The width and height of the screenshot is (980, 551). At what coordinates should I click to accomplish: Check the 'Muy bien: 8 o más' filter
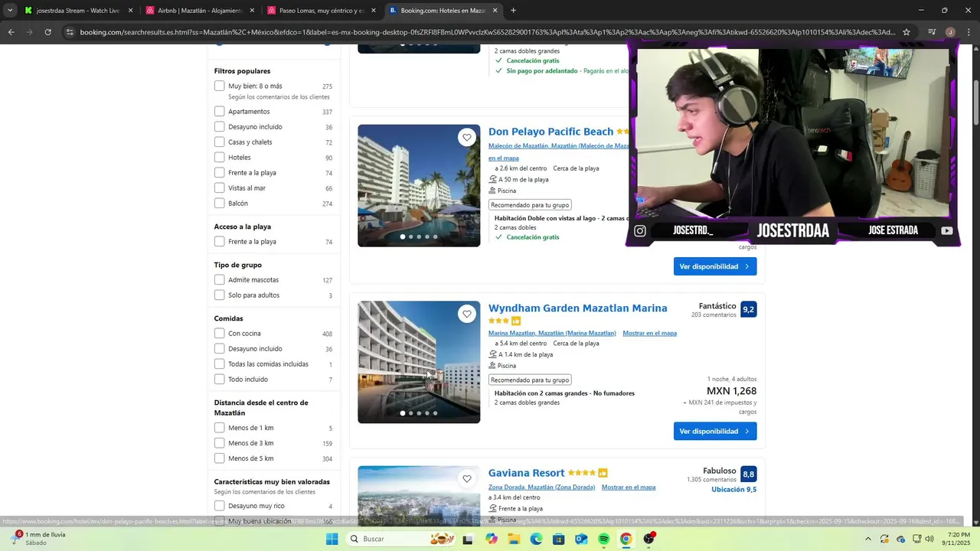[220, 86]
